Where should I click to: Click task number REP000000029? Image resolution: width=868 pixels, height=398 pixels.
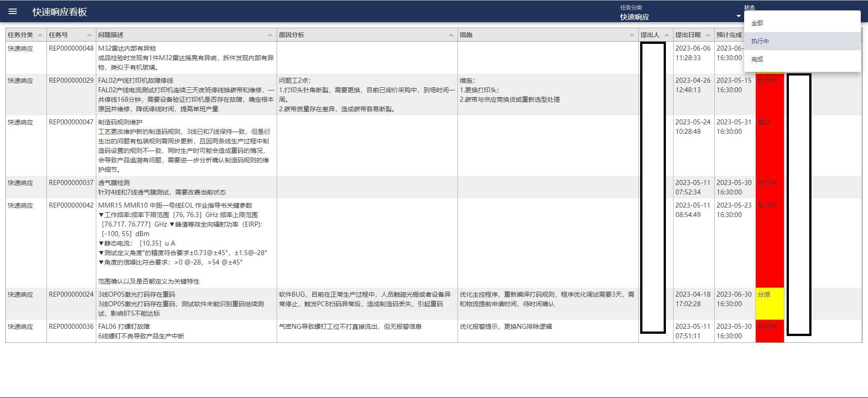pyautogui.click(x=71, y=81)
